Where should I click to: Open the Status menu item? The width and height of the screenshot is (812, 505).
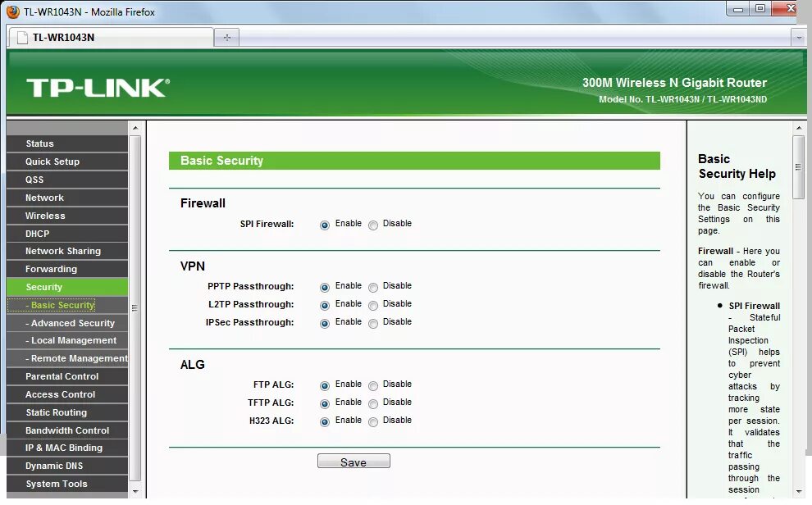[67, 143]
